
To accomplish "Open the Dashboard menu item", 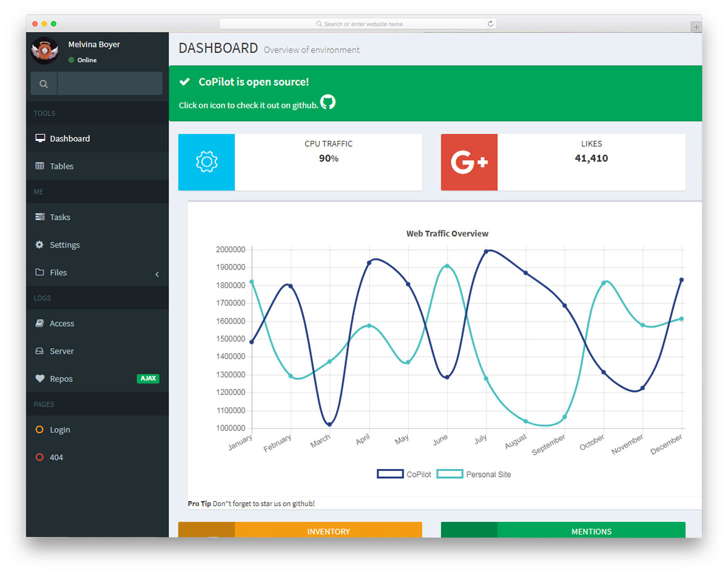I will point(97,138).
